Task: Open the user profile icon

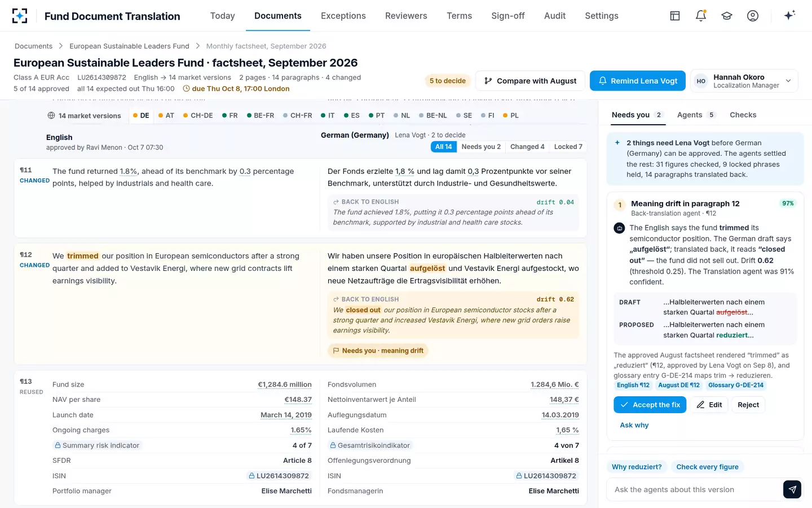Action: pos(753,16)
